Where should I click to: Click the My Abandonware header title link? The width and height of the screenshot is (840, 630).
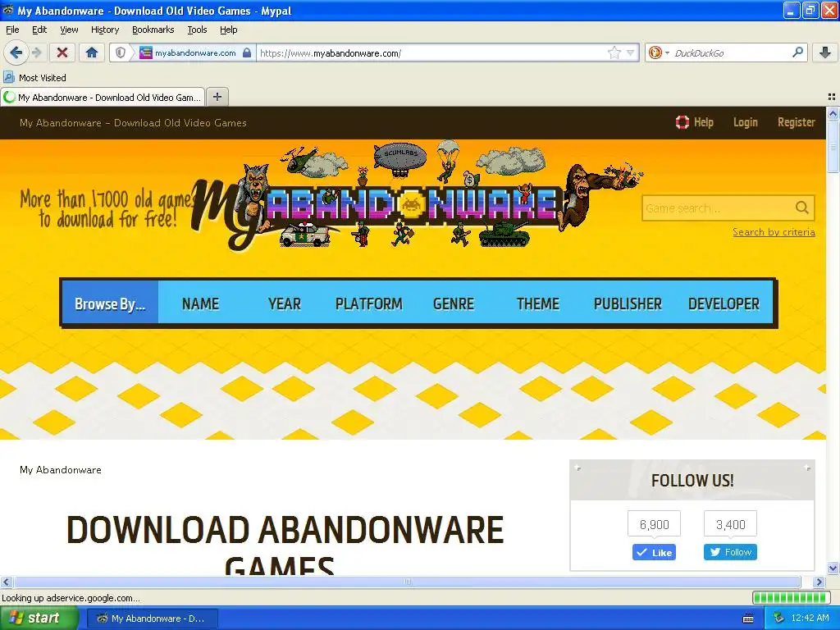coord(133,123)
